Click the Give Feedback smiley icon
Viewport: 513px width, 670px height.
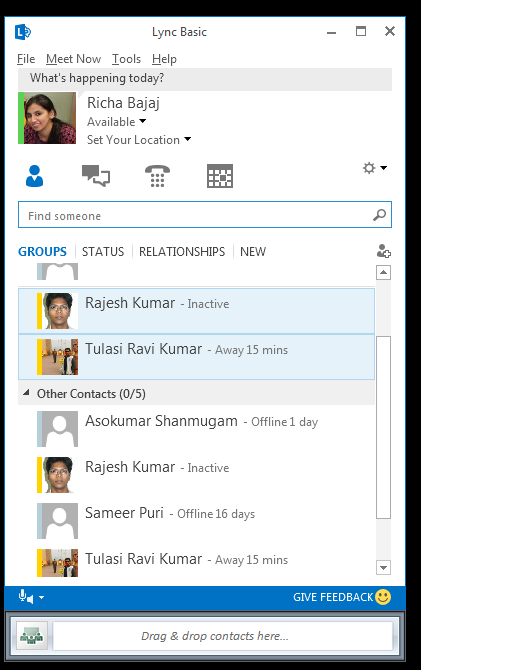pos(383,597)
